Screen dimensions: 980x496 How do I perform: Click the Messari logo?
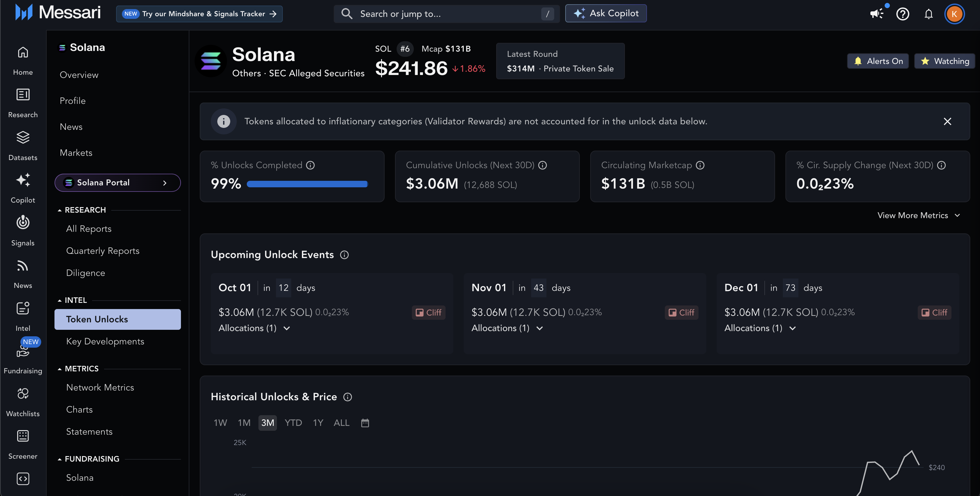point(58,13)
